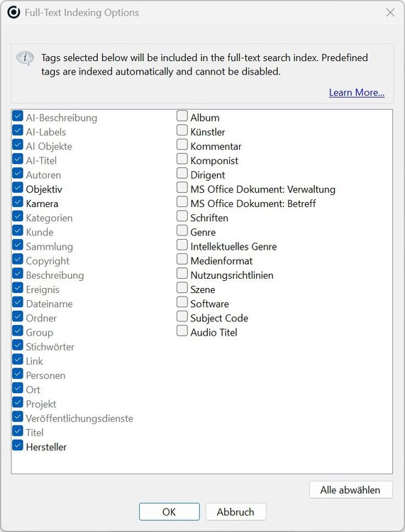Tick the Nutzungsrichtlinien checkbox
This screenshot has width=405, height=532.
pyautogui.click(x=182, y=274)
